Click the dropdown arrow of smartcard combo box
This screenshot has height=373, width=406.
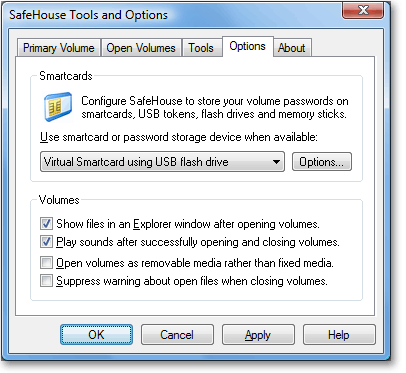[x=276, y=162]
